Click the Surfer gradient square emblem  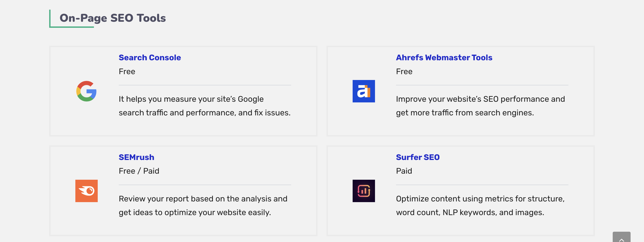coord(364,191)
